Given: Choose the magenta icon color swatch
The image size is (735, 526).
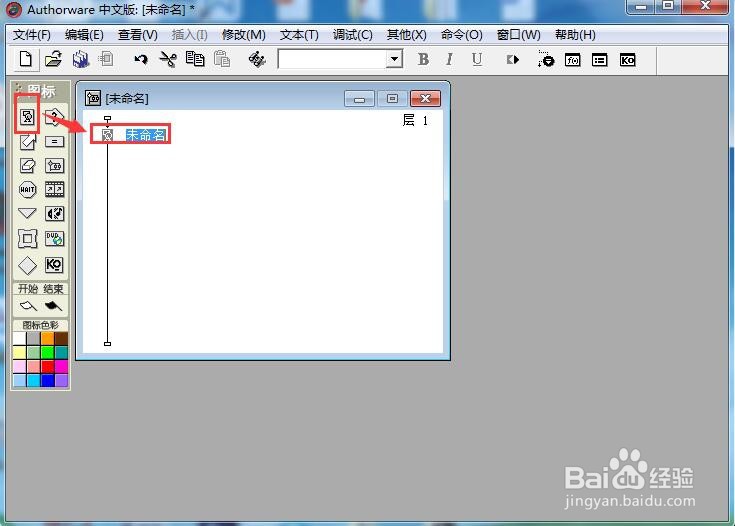Looking at the screenshot, I should click(x=61, y=366).
